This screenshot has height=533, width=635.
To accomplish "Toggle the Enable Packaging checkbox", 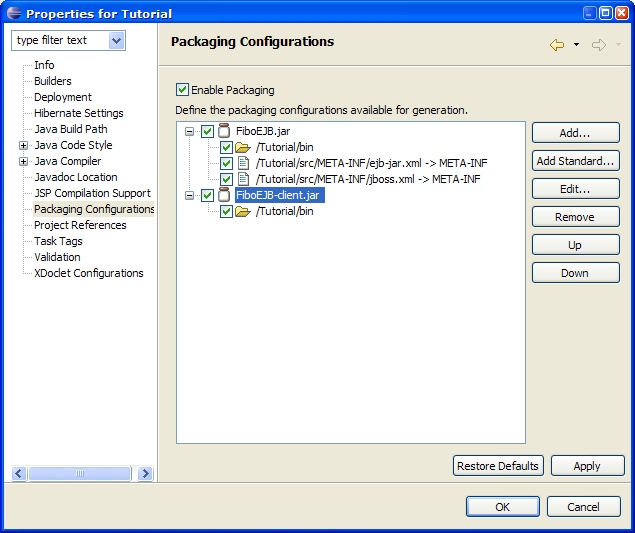I will [182, 90].
